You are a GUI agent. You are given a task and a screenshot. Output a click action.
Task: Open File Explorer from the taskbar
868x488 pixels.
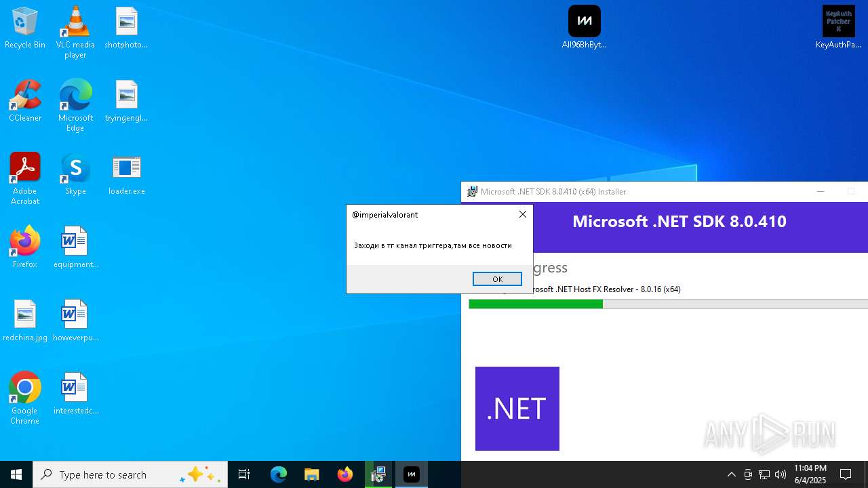[x=312, y=474]
